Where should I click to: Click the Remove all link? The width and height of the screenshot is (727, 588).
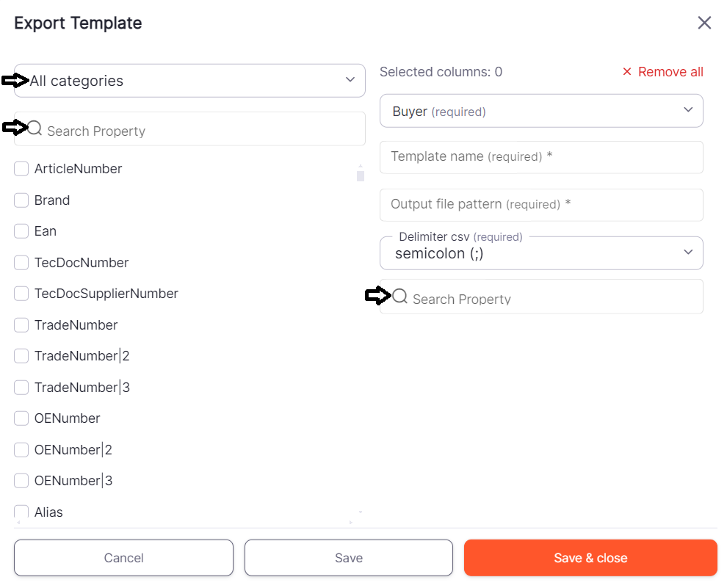coord(670,72)
